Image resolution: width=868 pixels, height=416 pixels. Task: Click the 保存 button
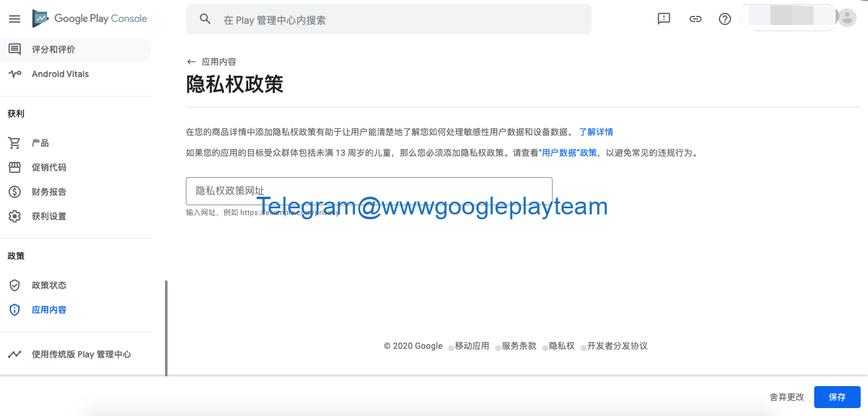pos(837,397)
